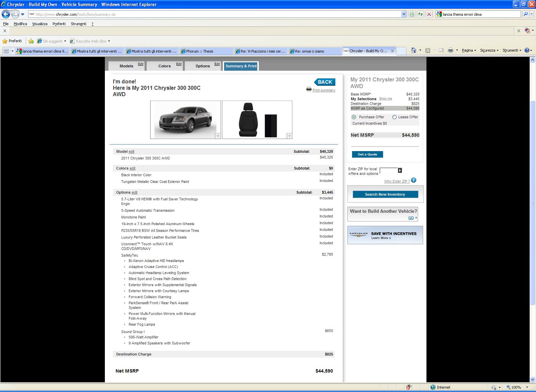Viewport: 536px width, 392px height.
Task: Open the Models step tab
Action: [x=126, y=66]
